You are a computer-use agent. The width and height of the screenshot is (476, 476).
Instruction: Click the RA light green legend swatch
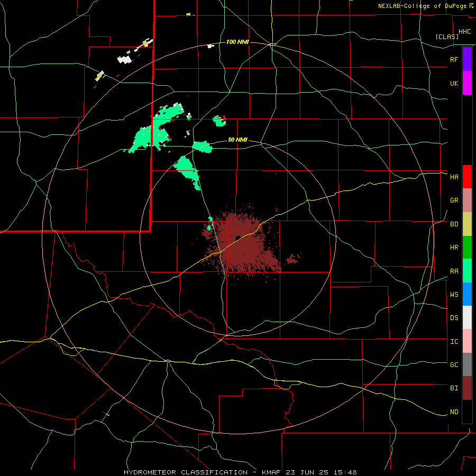[x=467, y=271]
